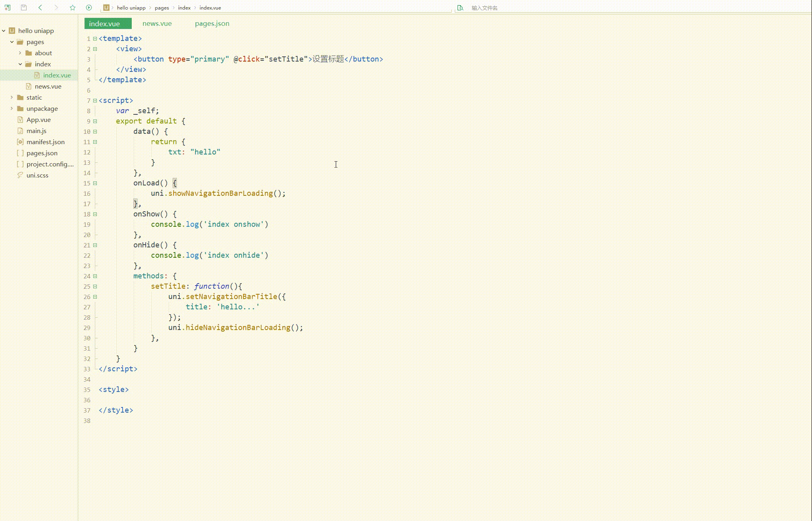The height and width of the screenshot is (521, 812).
Task: Expand the 'about' folder in sidebar
Action: pos(19,52)
